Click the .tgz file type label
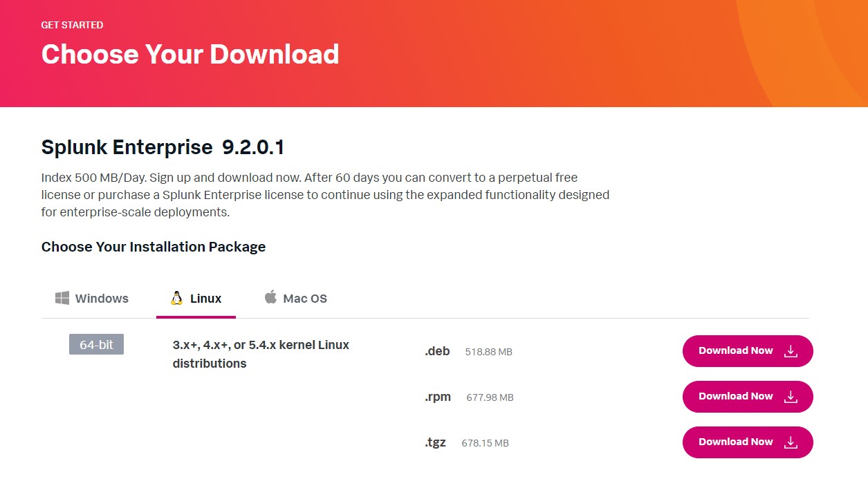Screen dimensions: 868x479 (436, 442)
